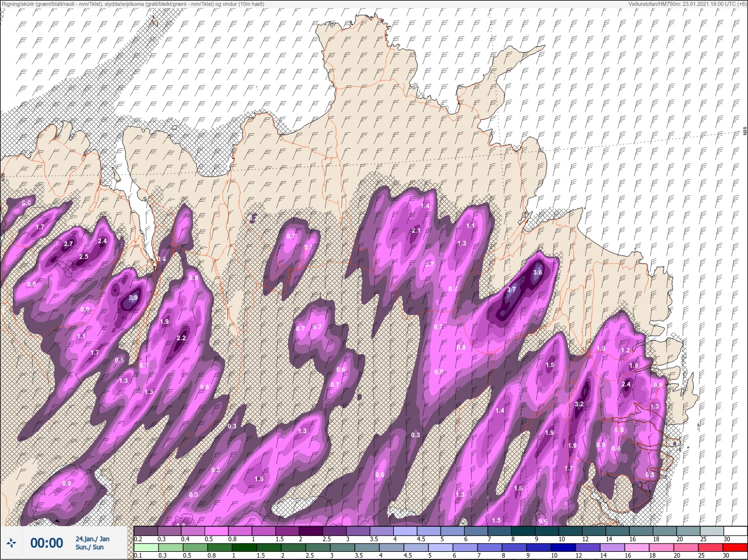This screenshot has width=748, height=560.
Task: Click the 2.2 precipitation value on the map
Action: pos(181,338)
